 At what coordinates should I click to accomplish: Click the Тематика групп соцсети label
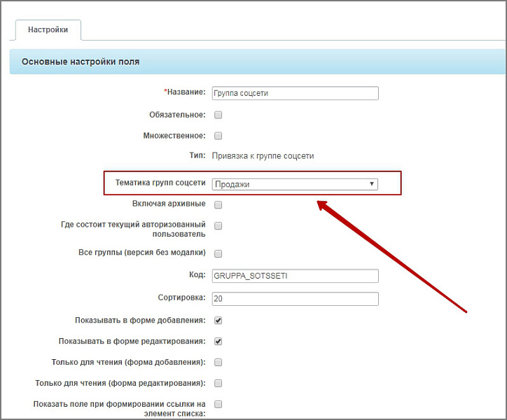click(160, 183)
